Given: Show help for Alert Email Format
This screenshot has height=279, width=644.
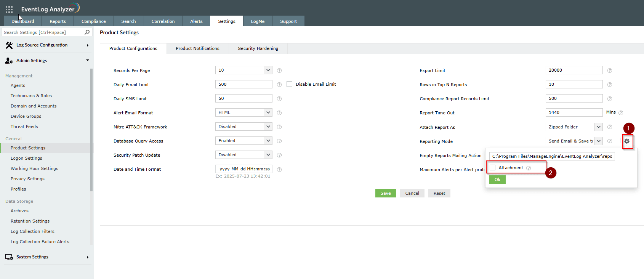Looking at the screenshot, I should (279, 113).
